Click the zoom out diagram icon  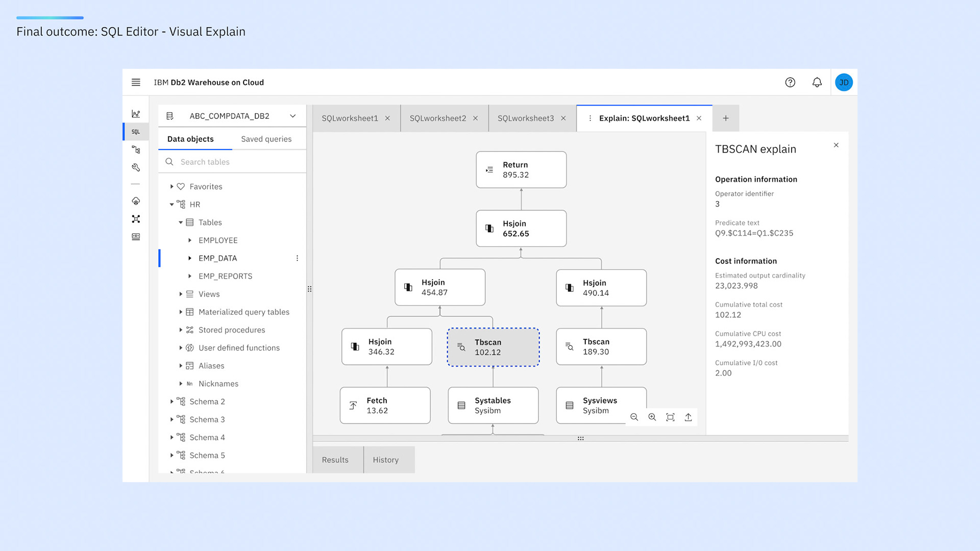click(x=634, y=417)
